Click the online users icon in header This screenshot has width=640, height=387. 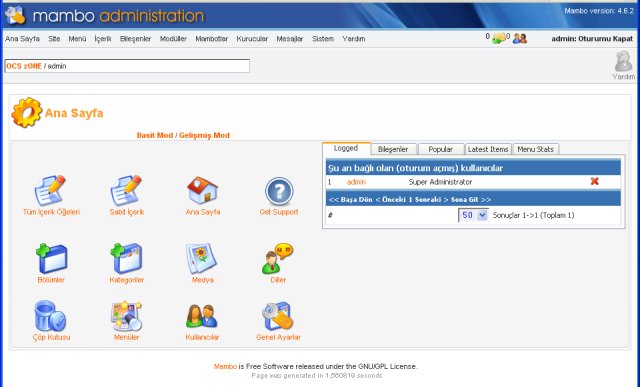[520, 39]
